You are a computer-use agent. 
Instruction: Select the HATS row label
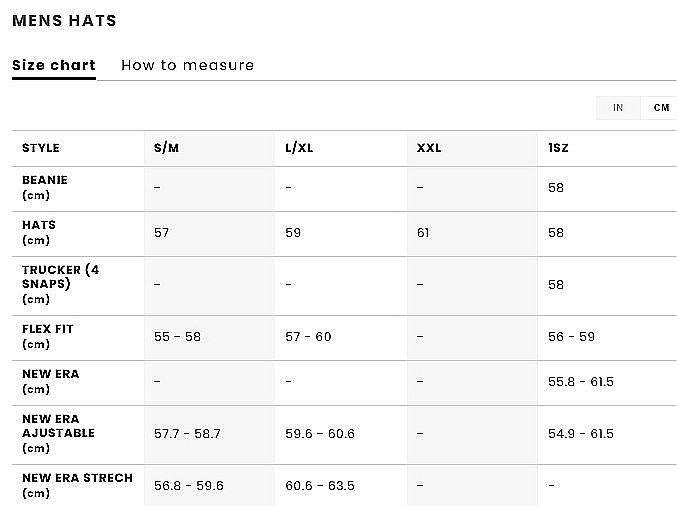point(39,232)
